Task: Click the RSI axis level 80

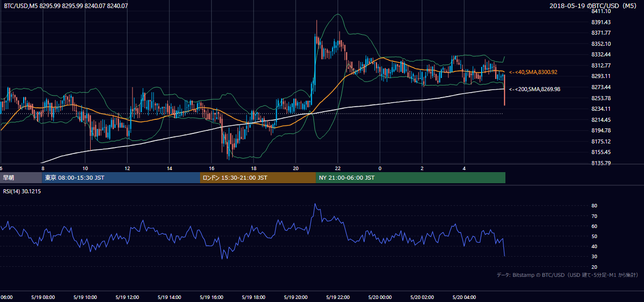Action: tap(594, 206)
